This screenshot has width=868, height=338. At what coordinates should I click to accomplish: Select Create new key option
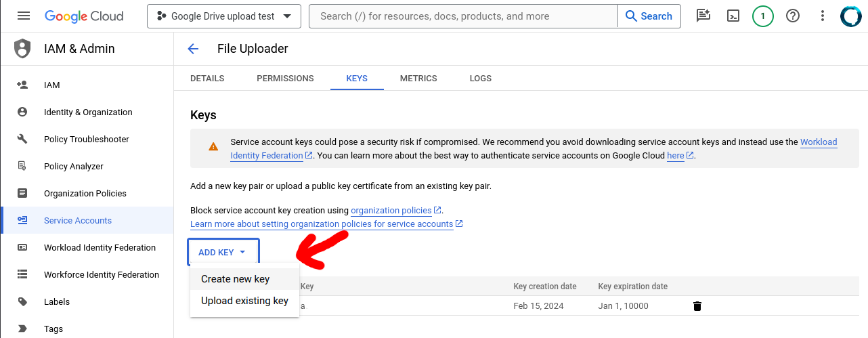(235, 279)
